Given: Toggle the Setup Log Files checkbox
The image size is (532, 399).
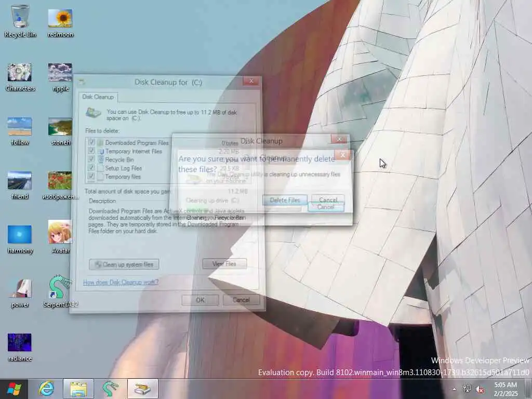Looking at the screenshot, I should click(91, 167).
